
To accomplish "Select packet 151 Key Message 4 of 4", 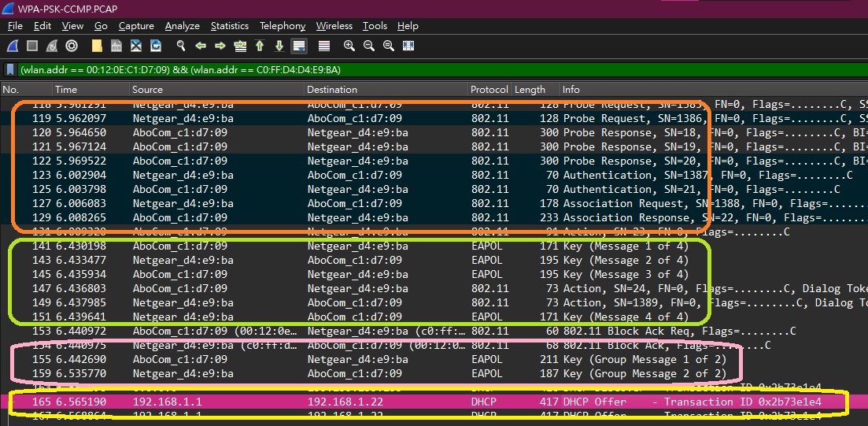I will [434, 317].
